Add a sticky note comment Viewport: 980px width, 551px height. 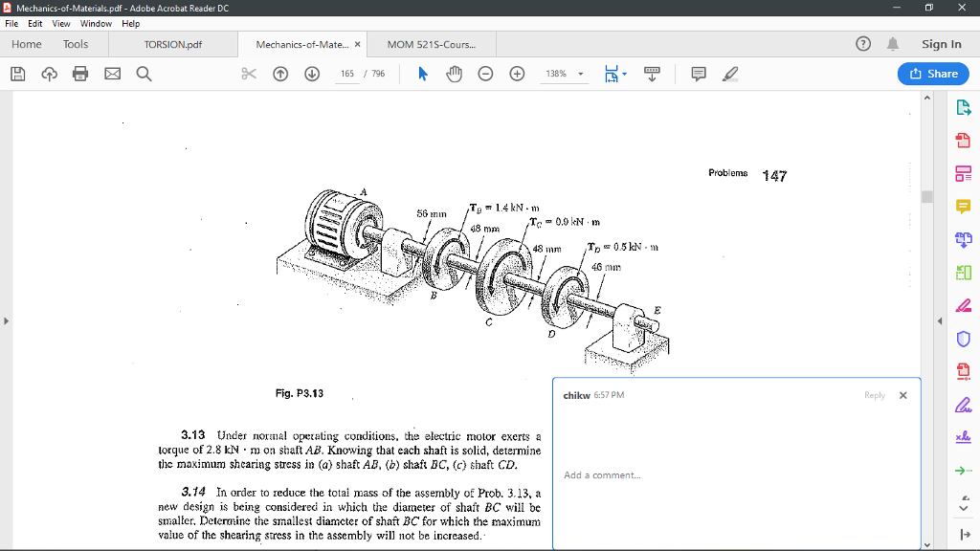click(699, 74)
